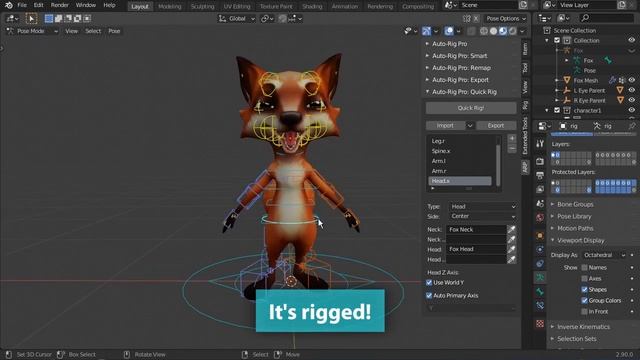Toggle the show overlays icon
640x360 pixels.
pyautogui.click(x=449, y=31)
